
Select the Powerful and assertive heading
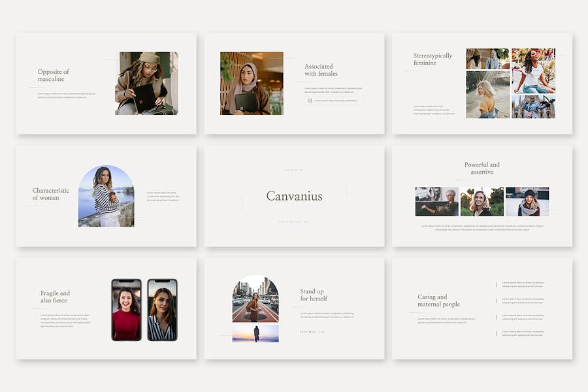[482, 168]
